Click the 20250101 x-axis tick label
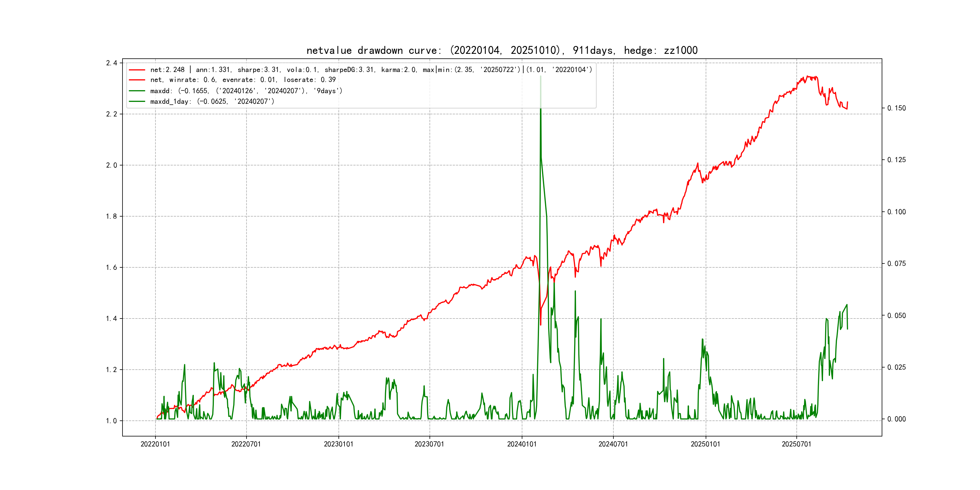This screenshot has height=490, width=980. tap(705, 444)
